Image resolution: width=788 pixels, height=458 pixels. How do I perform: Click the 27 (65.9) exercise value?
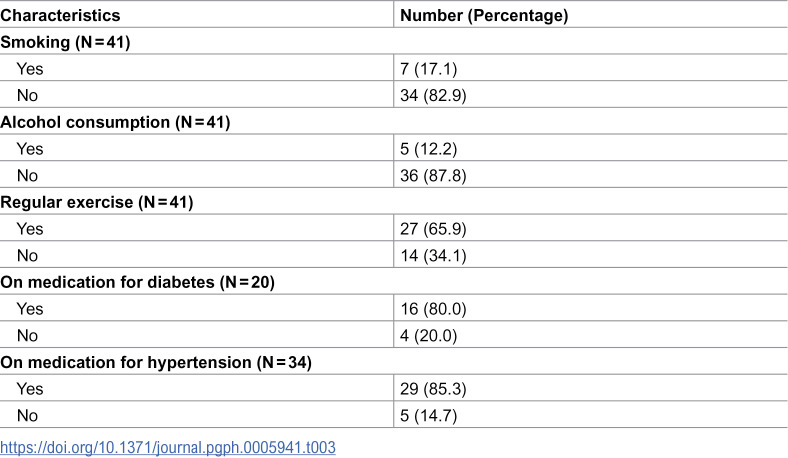click(433, 228)
